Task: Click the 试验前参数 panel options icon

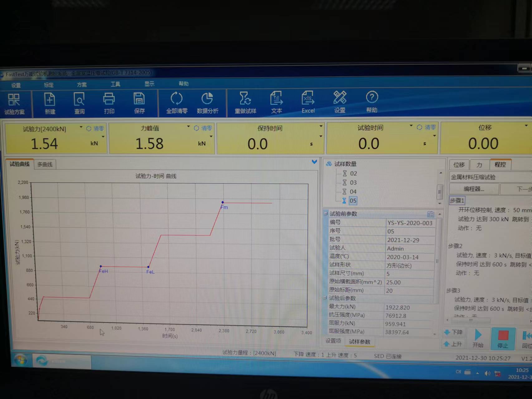Action: (431, 214)
